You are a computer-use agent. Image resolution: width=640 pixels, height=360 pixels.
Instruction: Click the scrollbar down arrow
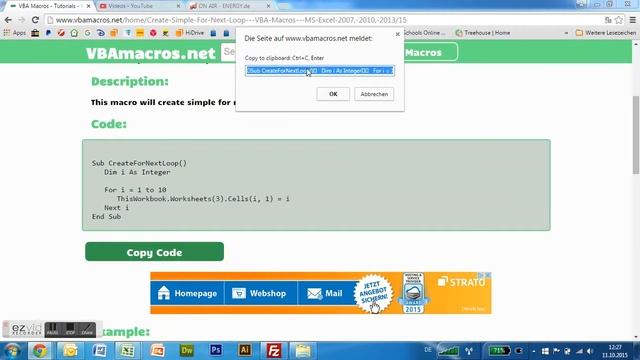coord(636,337)
